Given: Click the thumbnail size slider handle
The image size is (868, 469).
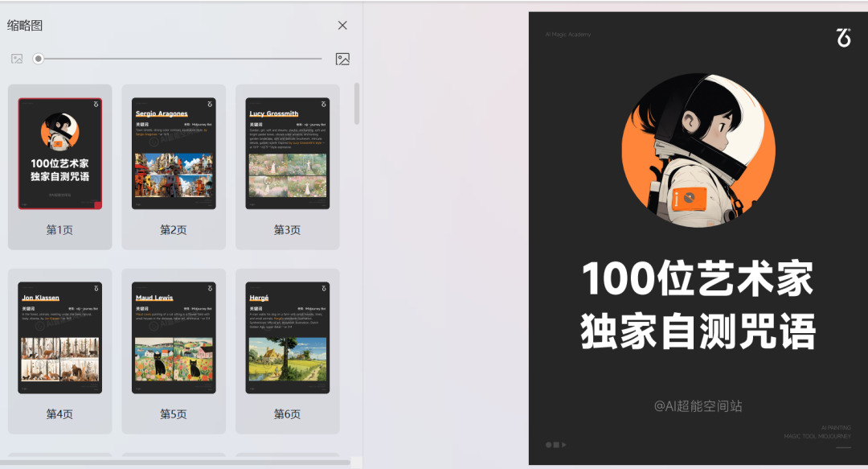Looking at the screenshot, I should (x=38, y=59).
